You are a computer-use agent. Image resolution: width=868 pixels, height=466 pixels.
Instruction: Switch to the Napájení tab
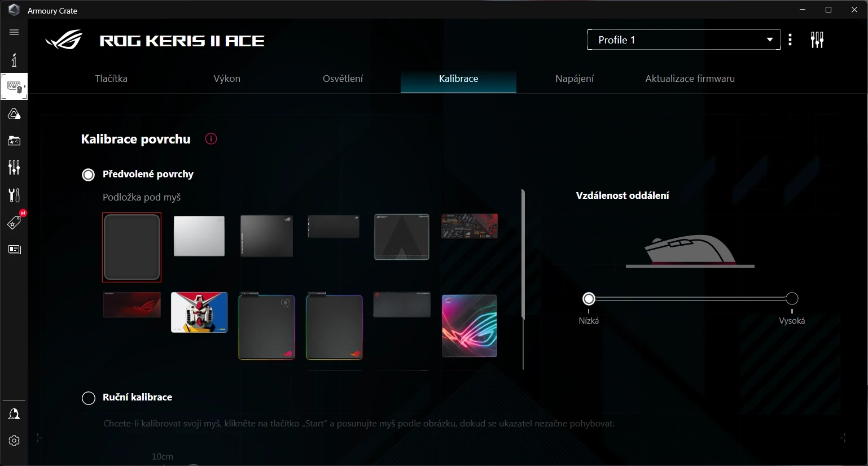[x=575, y=79]
